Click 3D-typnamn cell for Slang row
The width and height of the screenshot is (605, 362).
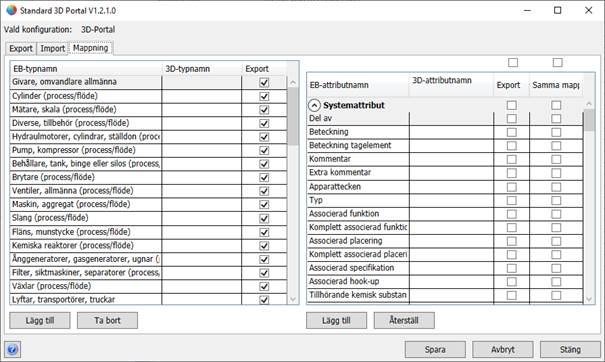click(201, 218)
